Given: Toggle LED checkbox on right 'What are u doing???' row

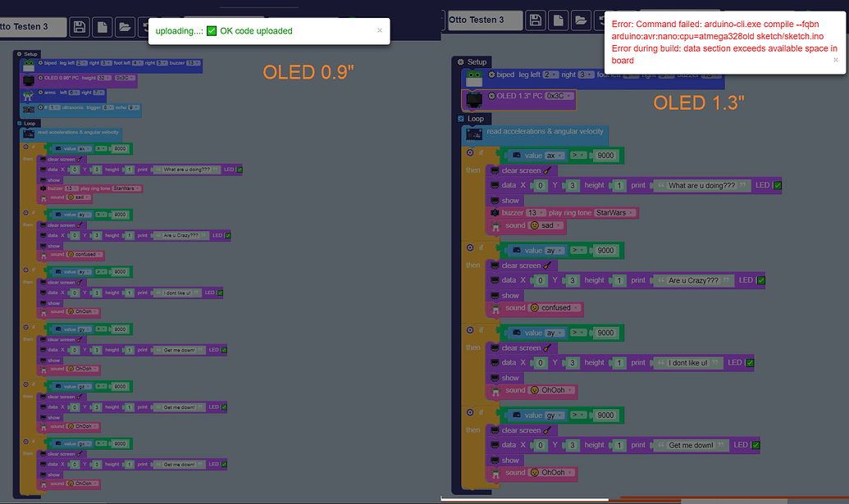Looking at the screenshot, I should (778, 185).
